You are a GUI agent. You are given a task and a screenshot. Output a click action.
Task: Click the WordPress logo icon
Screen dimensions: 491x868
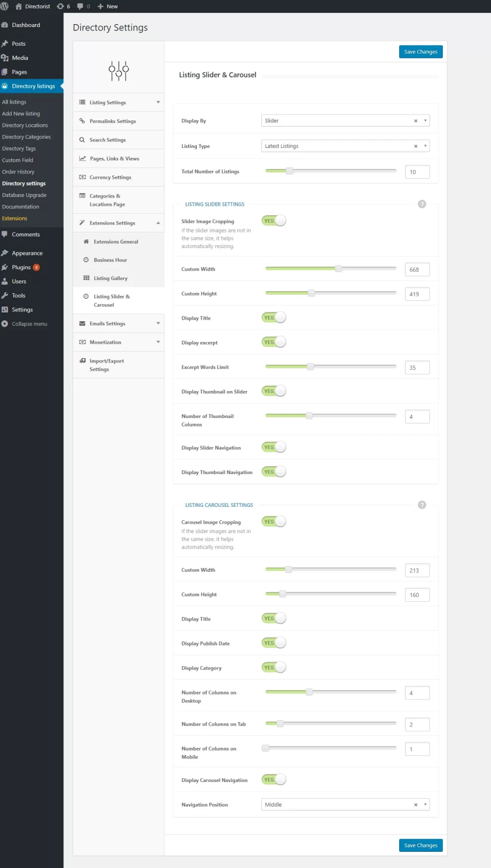tap(4, 6)
